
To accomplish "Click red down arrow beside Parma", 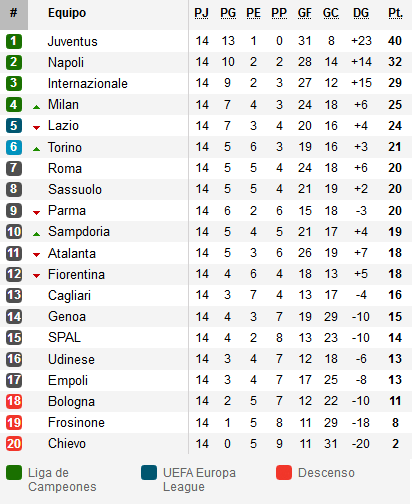I will click(37, 212).
